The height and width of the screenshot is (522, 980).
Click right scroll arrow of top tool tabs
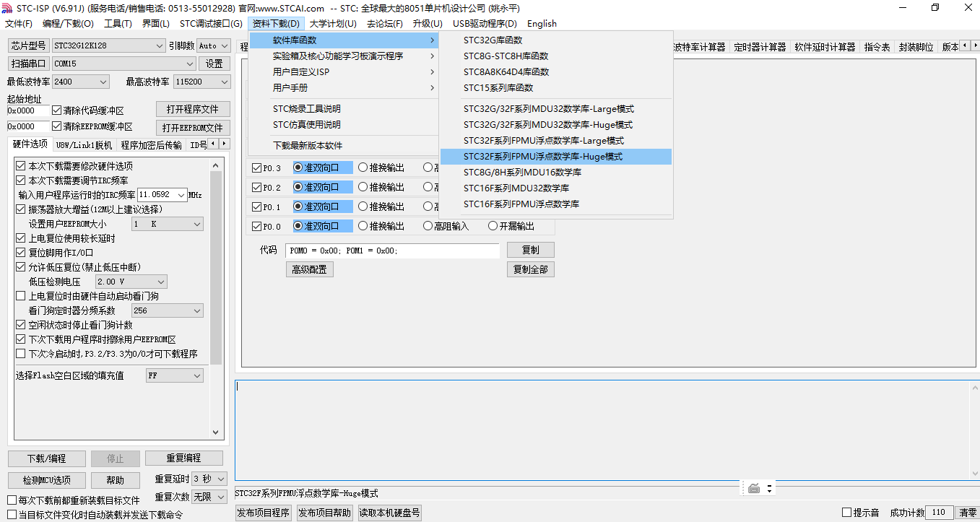(x=975, y=46)
